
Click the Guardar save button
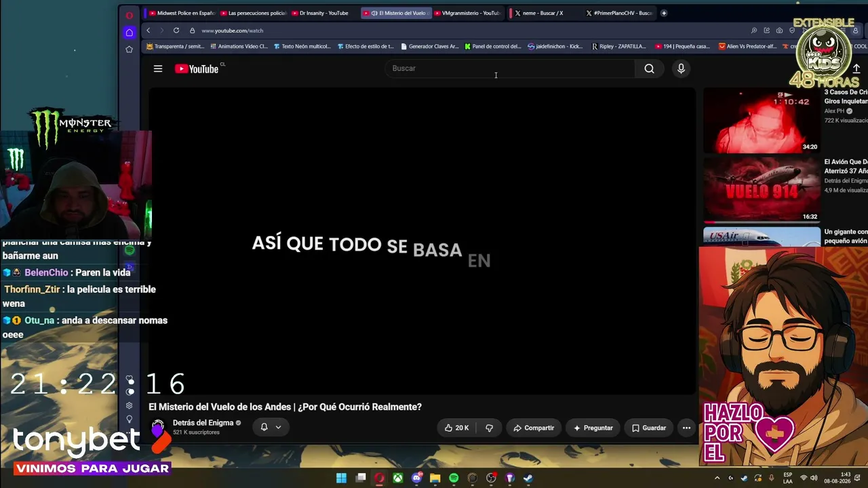(649, 428)
